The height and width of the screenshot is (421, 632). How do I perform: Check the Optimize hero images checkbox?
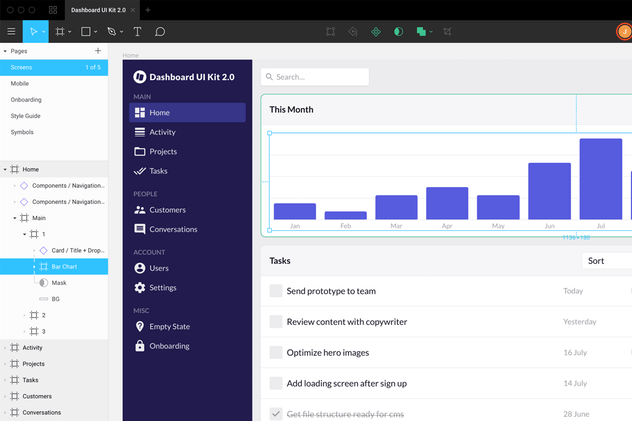click(x=276, y=353)
